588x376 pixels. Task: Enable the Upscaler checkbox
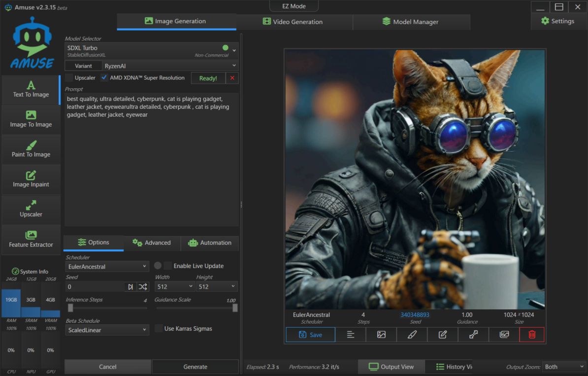(x=69, y=78)
